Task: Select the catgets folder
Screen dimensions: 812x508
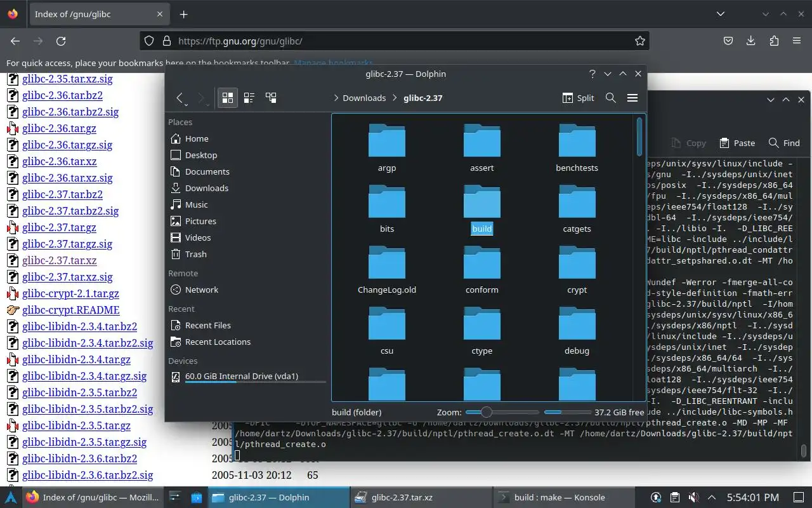Action: 577,209
